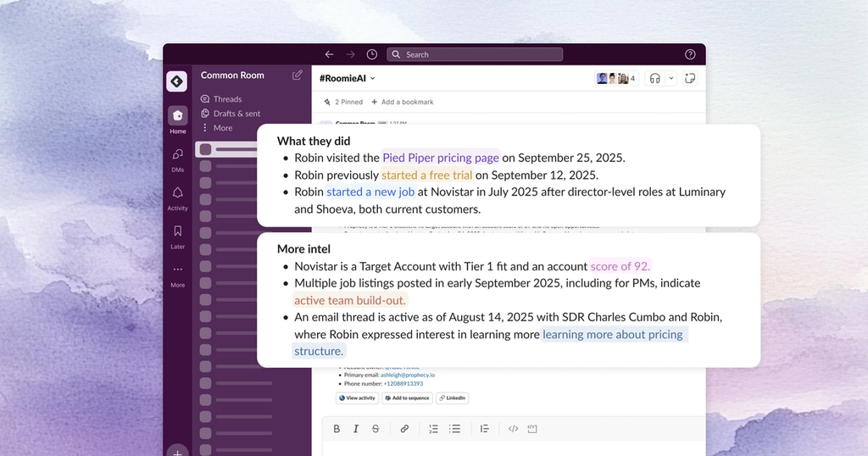The height and width of the screenshot is (456, 868).
Task: Start a huddle with headphones icon
Action: tap(655, 79)
